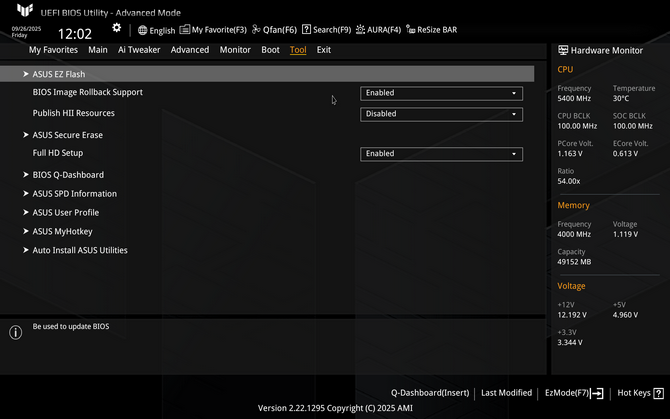Open the Full HD Setup dropdown

441,154
